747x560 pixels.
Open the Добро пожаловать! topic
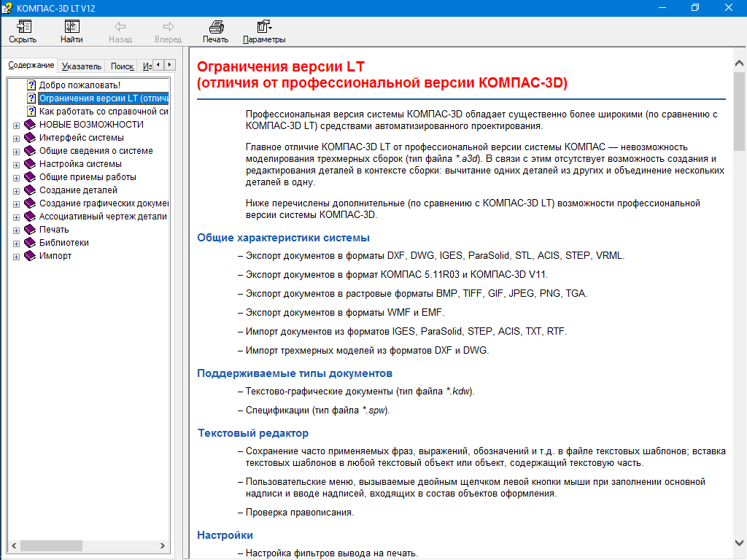click(80, 85)
